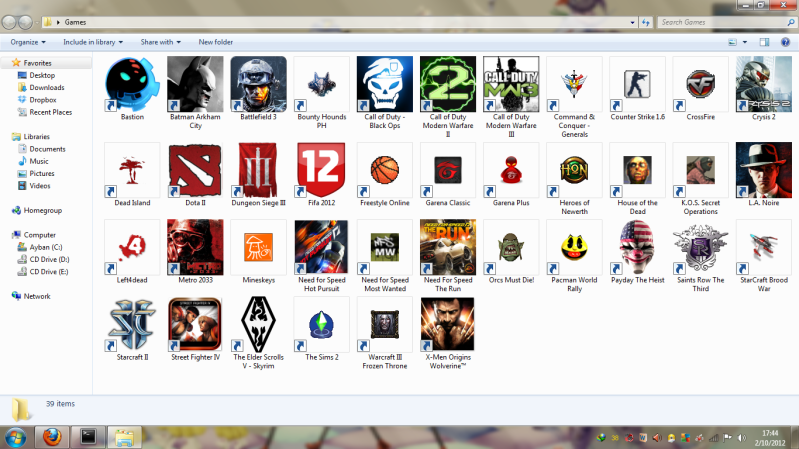799x449 pixels.
Task: Toggle the preview pane button
Action: (764, 42)
